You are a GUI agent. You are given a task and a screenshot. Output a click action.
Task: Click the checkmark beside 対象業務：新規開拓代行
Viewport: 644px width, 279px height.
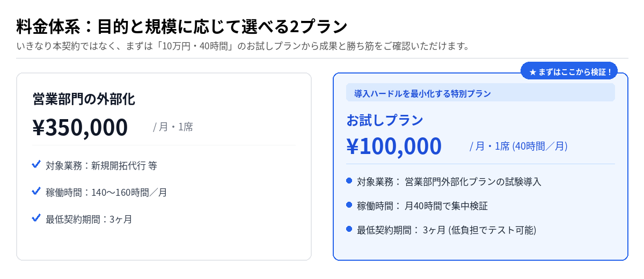(x=36, y=164)
